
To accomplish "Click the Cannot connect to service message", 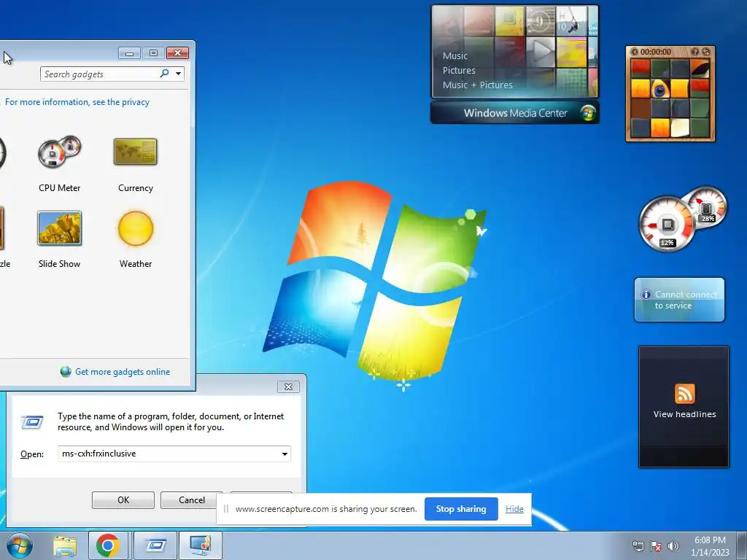I will [x=684, y=300].
